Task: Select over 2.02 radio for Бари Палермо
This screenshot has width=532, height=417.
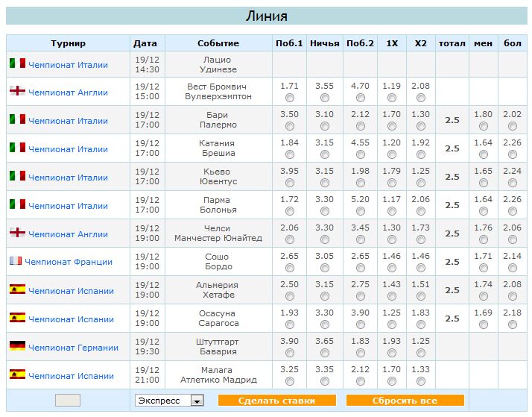Action: [513, 126]
